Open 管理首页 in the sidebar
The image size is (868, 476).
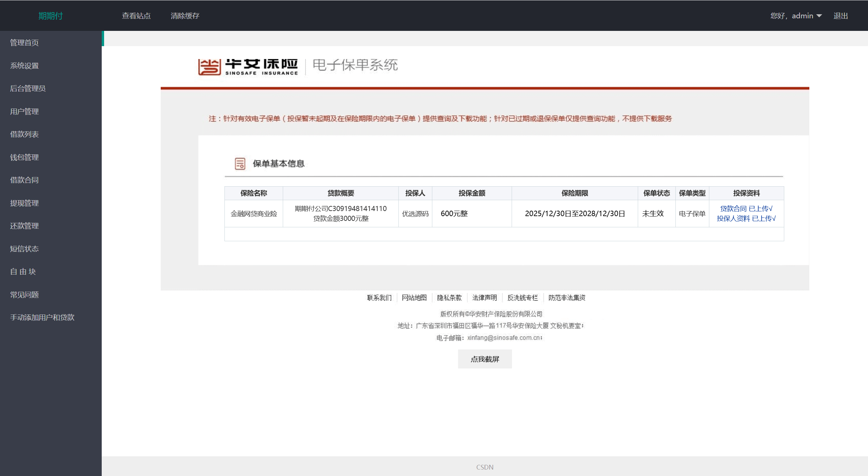pos(24,43)
